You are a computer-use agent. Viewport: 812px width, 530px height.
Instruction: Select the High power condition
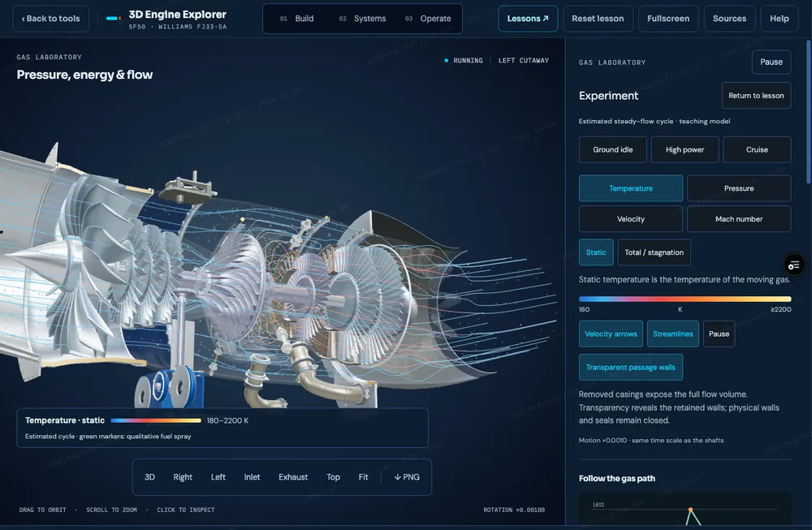pyautogui.click(x=685, y=149)
